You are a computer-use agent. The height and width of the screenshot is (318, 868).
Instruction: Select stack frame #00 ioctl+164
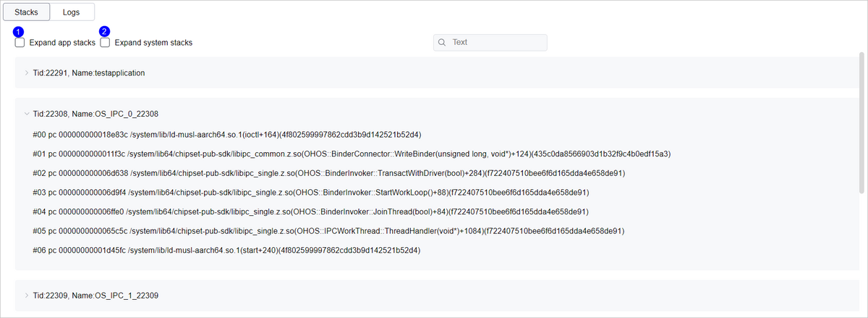pyautogui.click(x=226, y=135)
